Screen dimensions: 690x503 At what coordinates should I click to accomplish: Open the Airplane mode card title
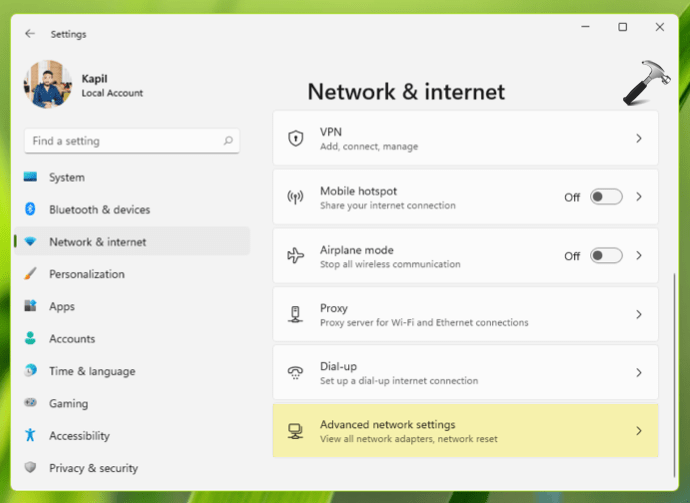(x=356, y=250)
